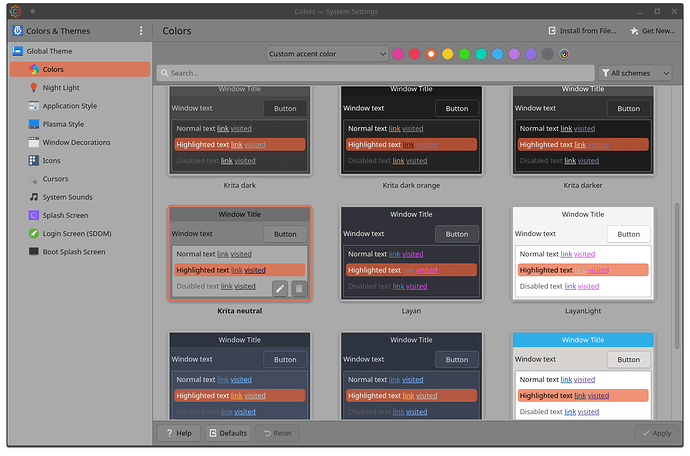690x456 pixels.
Task: Open the sidebar kebab menu
Action: click(x=140, y=32)
